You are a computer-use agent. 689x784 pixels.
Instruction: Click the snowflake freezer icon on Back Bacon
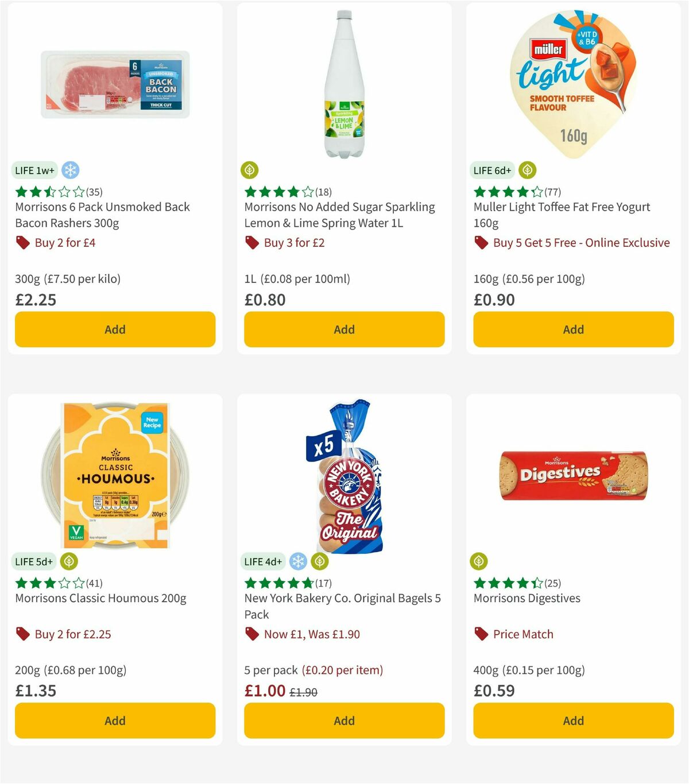(71, 170)
